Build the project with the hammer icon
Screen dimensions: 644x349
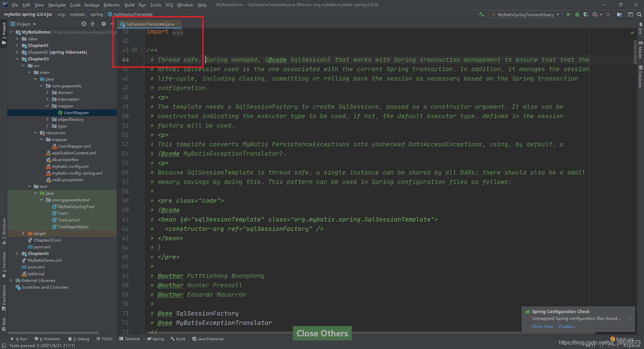[481, 14]
